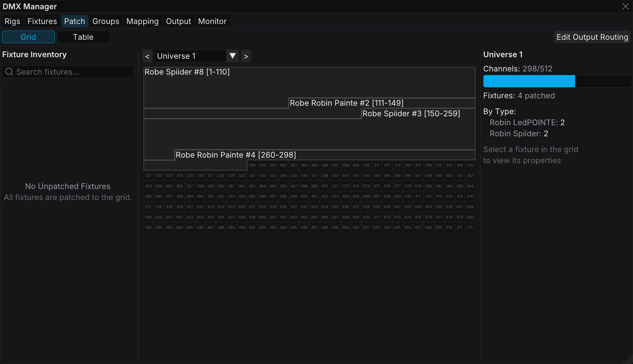Select channel 385 cell
The height and width of the screenshot is (364, 633).
[148, 196]
